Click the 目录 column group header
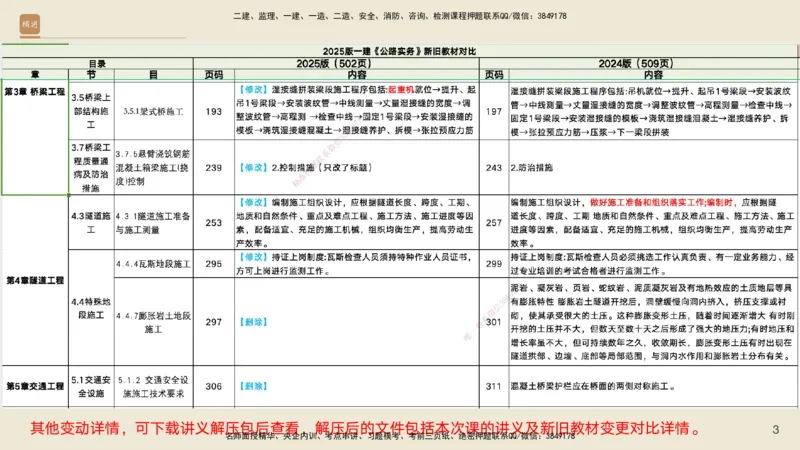Viewport: 800px width, 450px height. 97,64
